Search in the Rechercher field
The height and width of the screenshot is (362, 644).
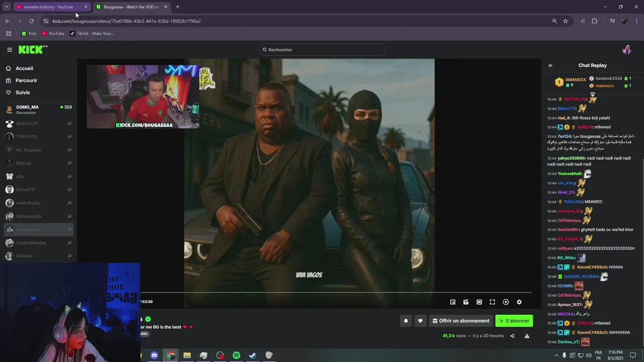coord(322,50)
